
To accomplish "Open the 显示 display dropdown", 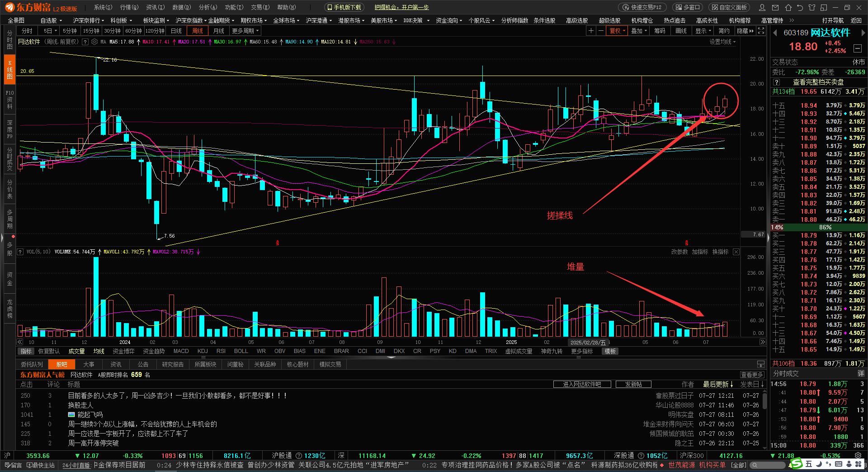I will click(x=703, y=31).
